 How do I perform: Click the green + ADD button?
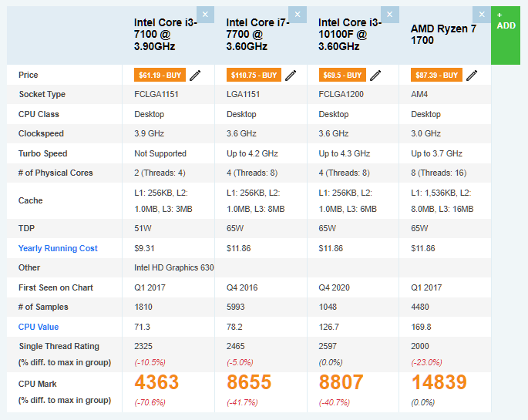tap(506, 35)
